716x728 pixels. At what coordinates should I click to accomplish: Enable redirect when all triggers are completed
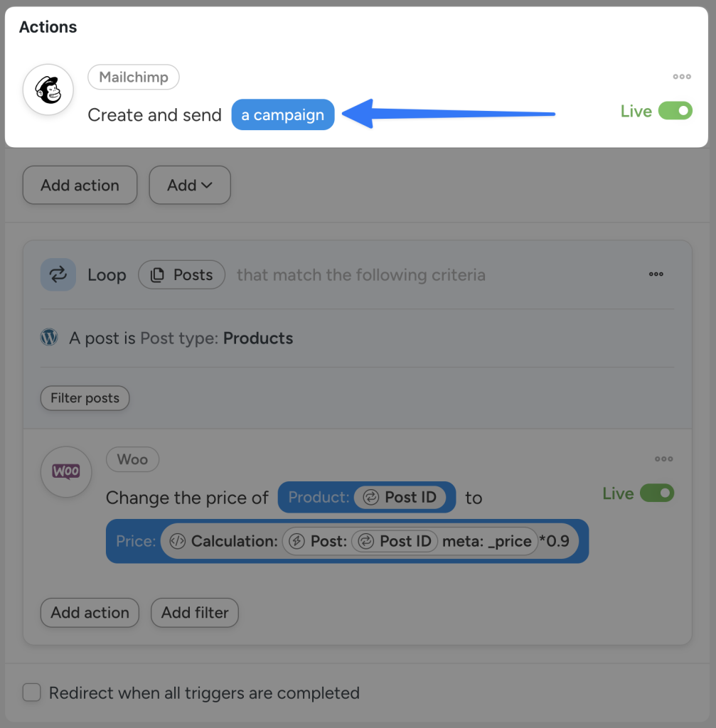31,693
